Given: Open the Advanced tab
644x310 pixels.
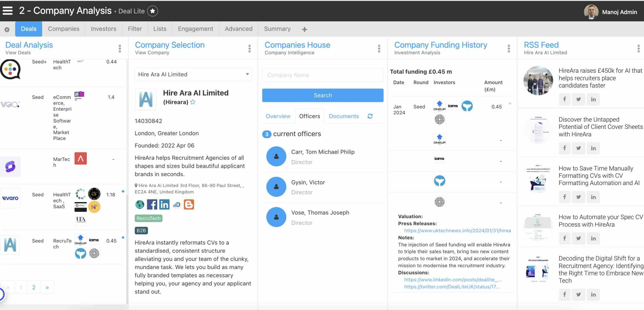Looking at the screenshot, I should tap(238, 29).
